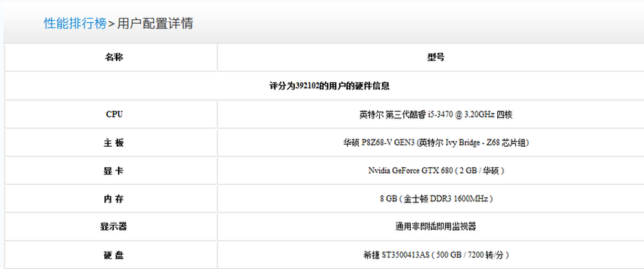Click the 通用非即插即用监视器 monitor entry
This screenshot has height=269, width=644.
(x=436, y=227)
